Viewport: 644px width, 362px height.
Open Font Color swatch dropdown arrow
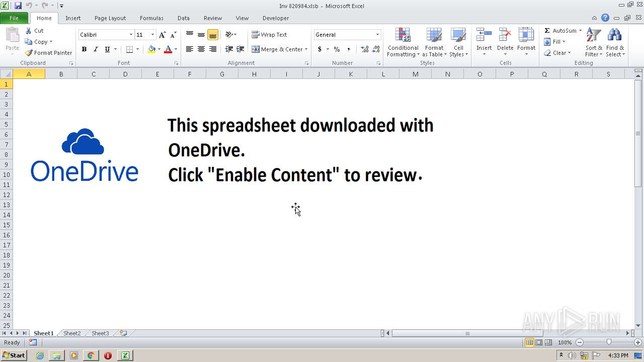point(176,49)
